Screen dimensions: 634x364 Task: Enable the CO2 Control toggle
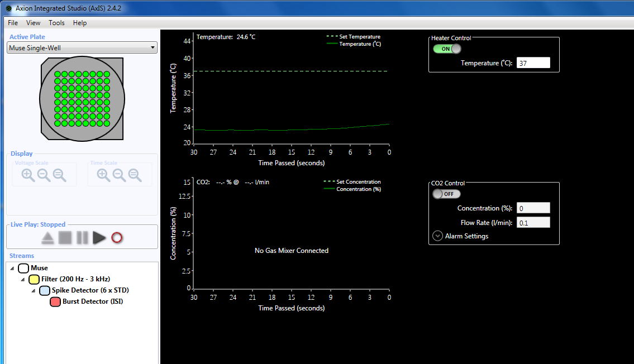click(447, 194)
